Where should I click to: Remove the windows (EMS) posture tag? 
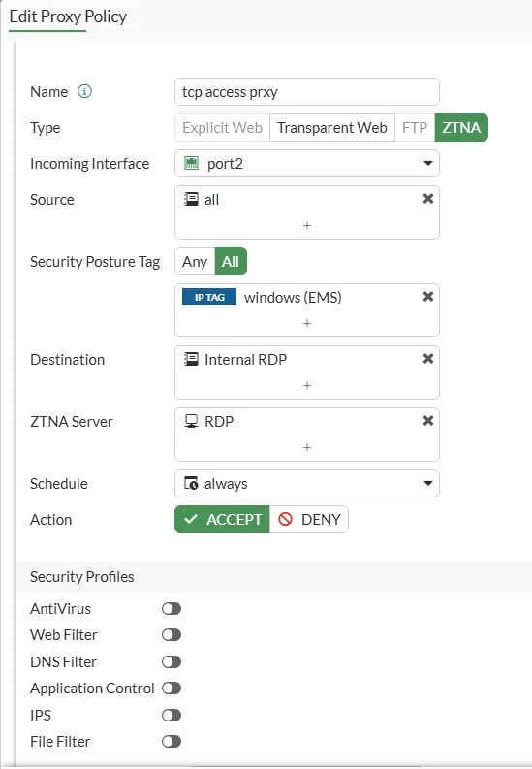click(x=428, y=296)
